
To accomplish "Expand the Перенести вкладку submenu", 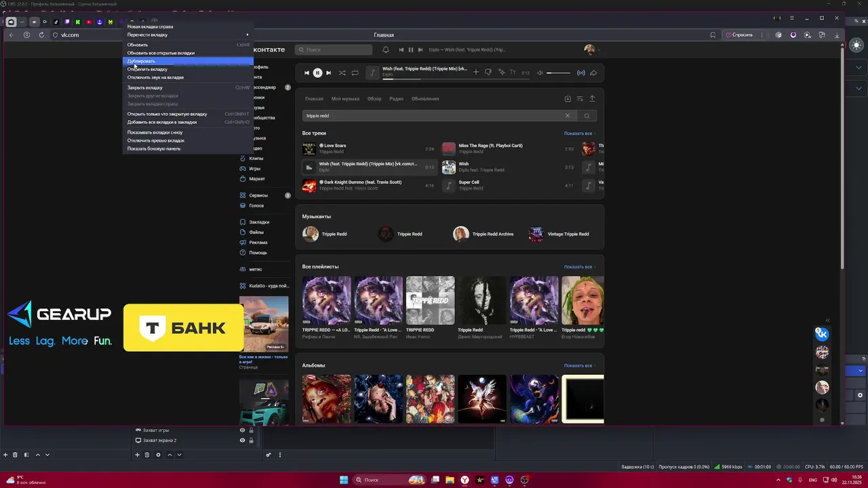I will pos(188,35).
